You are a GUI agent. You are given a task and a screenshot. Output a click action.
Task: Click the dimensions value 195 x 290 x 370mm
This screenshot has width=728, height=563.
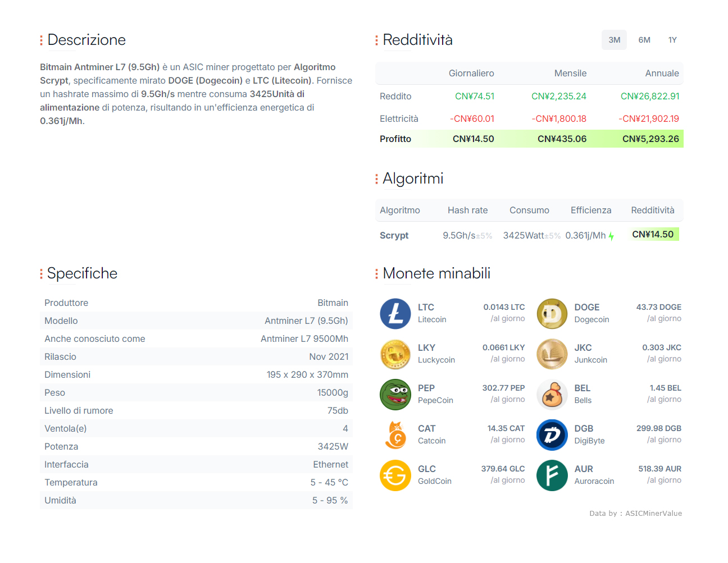point(307,374)
